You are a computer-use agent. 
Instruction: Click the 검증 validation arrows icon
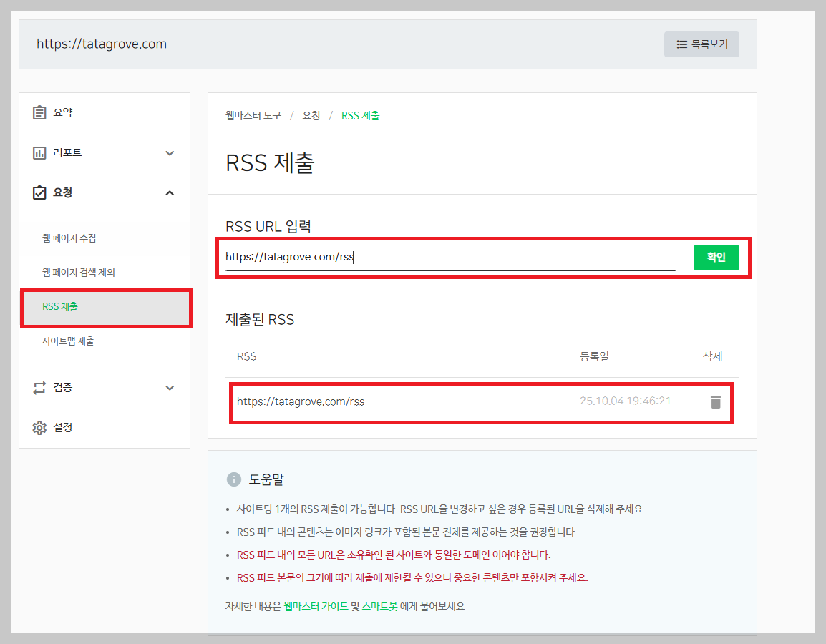[41, 387]
